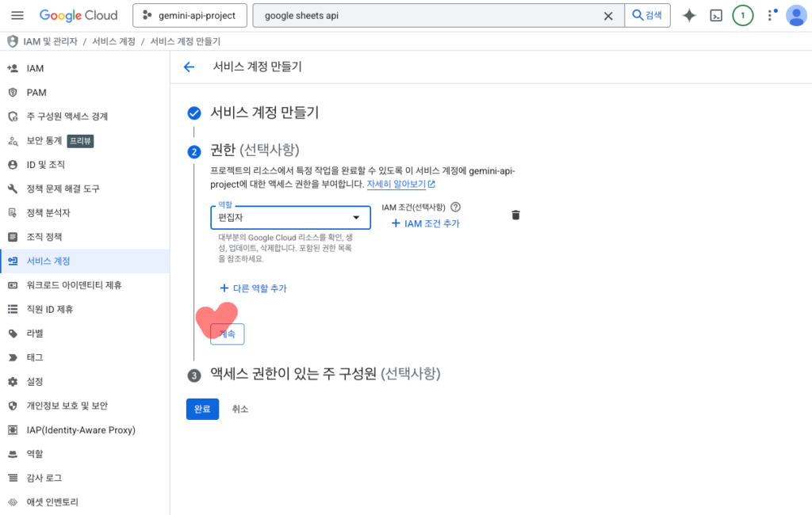Clear the search field with X icon
Screen dimensions: 812x515
coord(608,16)
